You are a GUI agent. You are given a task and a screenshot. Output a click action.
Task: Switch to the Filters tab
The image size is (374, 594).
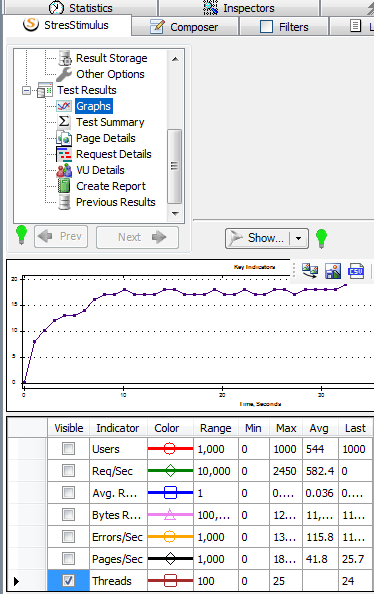tap(284, 27)
